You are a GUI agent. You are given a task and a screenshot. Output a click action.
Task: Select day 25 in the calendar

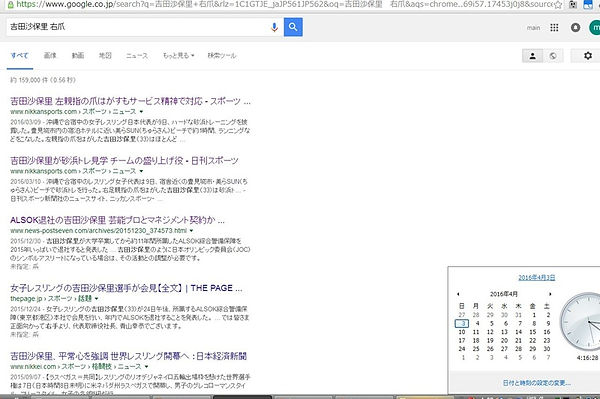coord(476,349)
